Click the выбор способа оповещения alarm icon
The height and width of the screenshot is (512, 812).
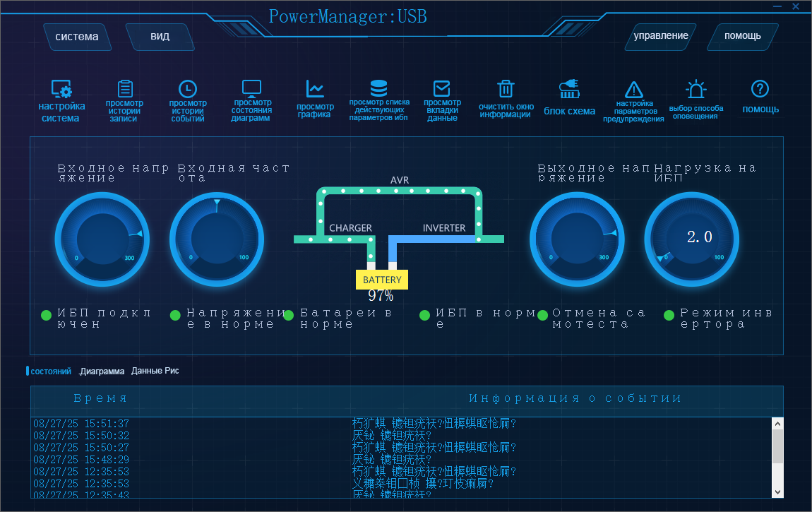696,90
